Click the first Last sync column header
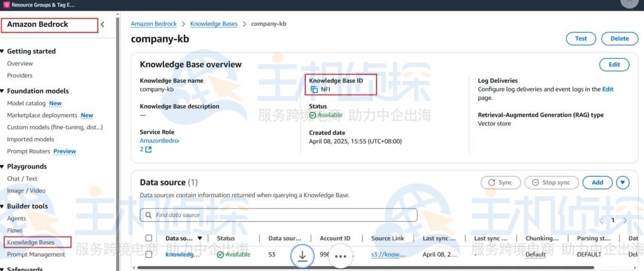 coord(439,238)
